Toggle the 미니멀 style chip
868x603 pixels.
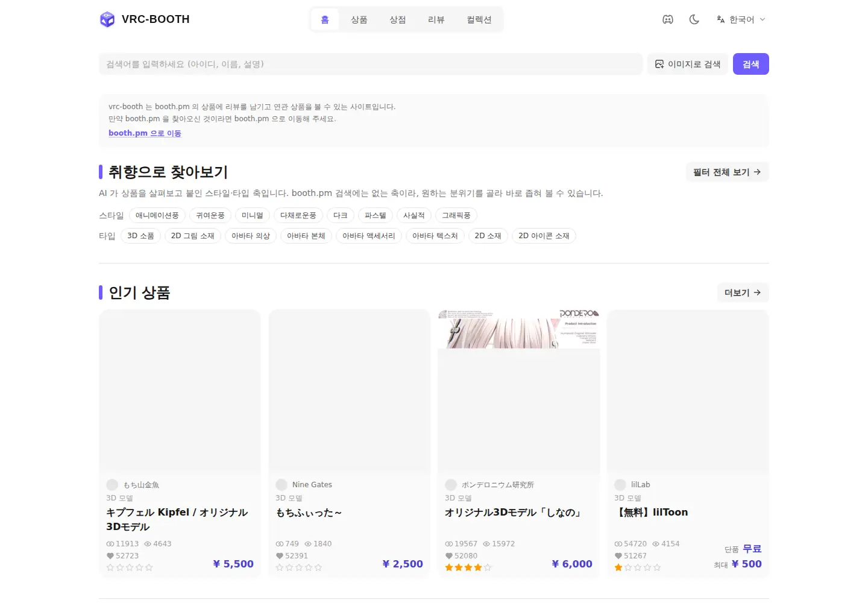pyautogui.click(x=253, y=215)
